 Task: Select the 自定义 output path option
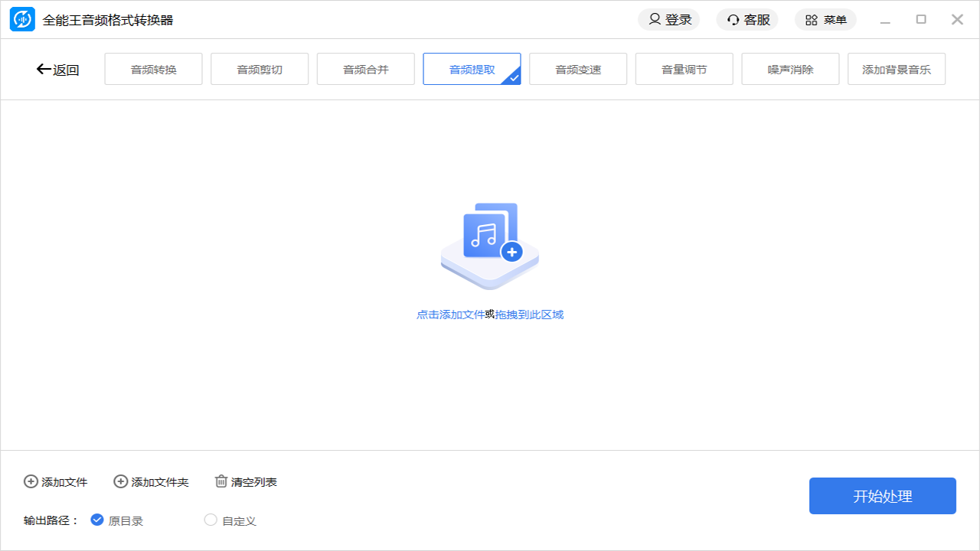pos(211,520)
